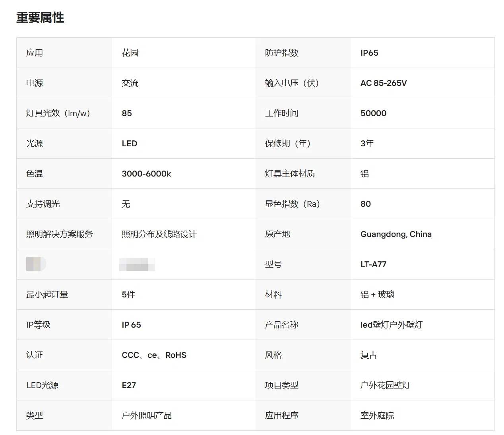Screen dimensions: 504x435
Task: Click the 产品名称 label
Action: (x=282, y=325)
